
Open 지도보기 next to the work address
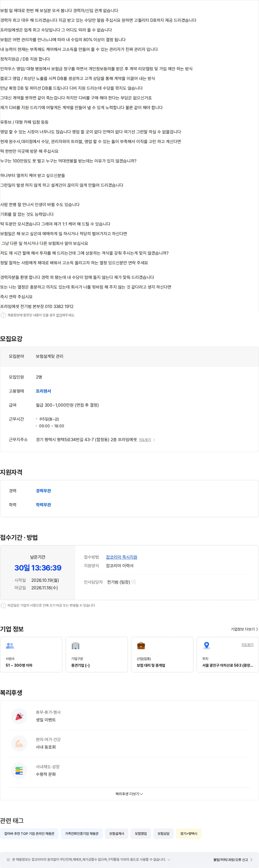[145, 440]
